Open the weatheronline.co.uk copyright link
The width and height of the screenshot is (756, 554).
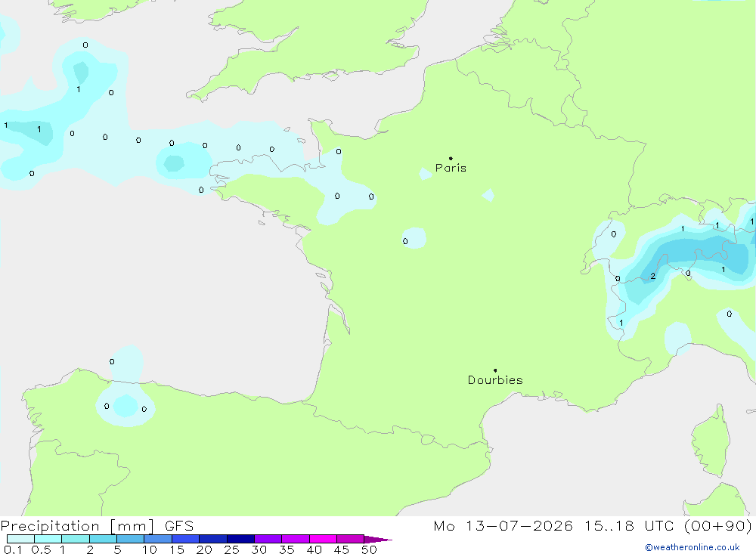(x=692, y=547)
